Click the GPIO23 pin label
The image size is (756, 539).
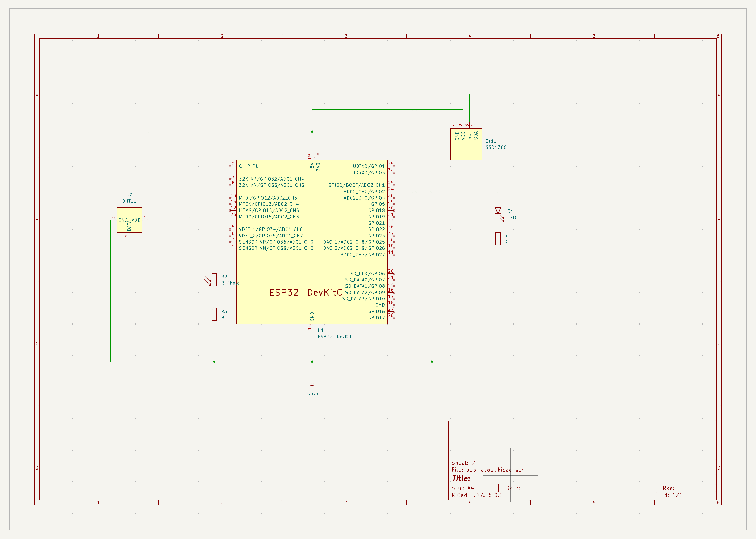click(376, 236)
